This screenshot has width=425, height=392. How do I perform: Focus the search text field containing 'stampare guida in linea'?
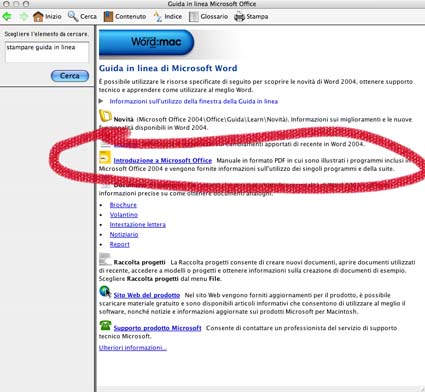point(47,52)
